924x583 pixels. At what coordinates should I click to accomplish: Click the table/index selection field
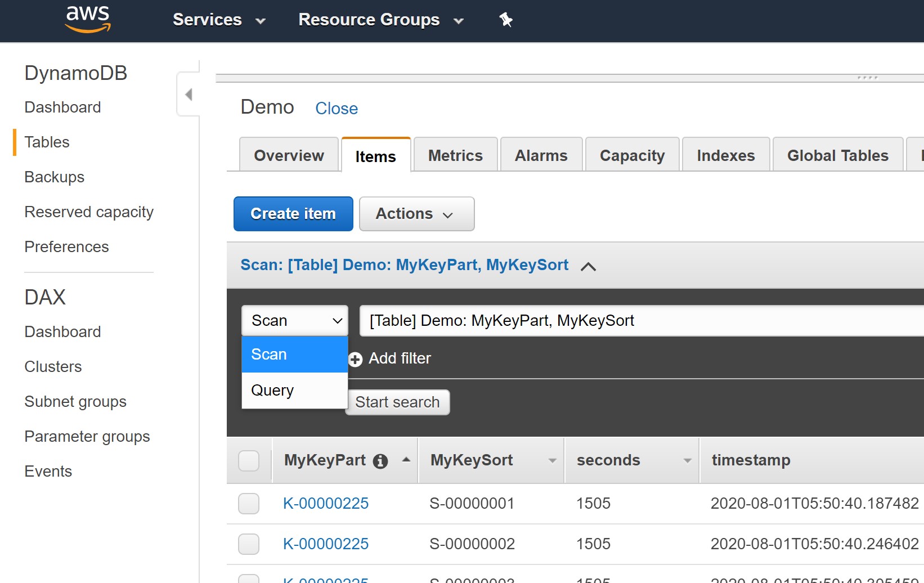pyautogui.click(x=642, y=321)
